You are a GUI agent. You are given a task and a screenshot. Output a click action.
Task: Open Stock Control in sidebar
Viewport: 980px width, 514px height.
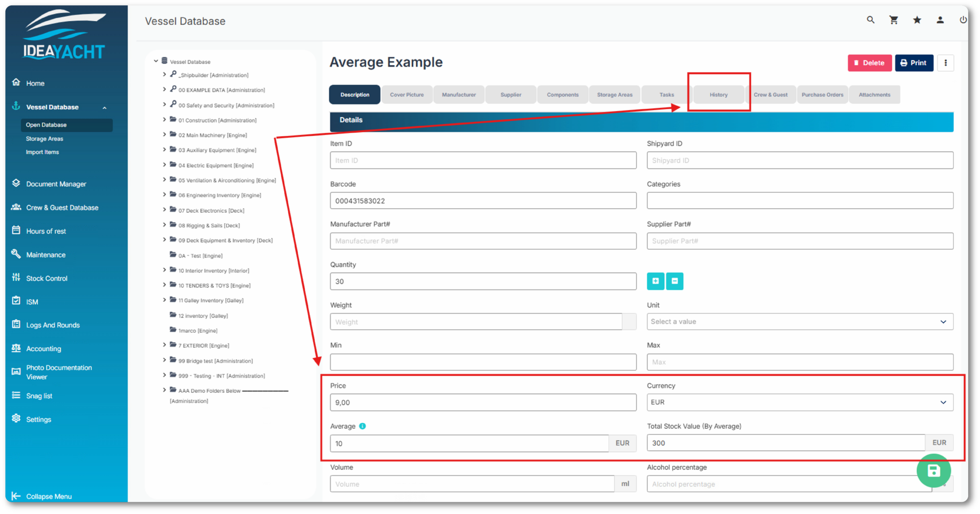pyautogui.click(x=47, y=278)
